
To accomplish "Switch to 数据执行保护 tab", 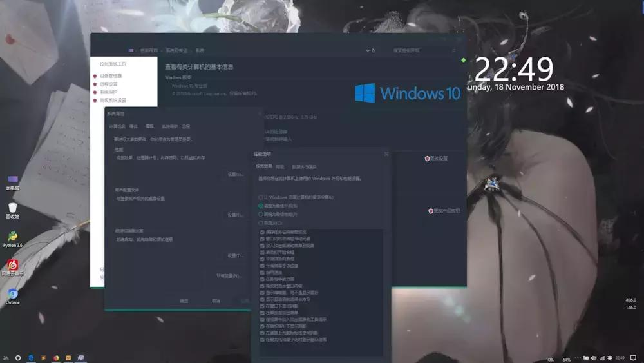I will [x=304, y=167].
